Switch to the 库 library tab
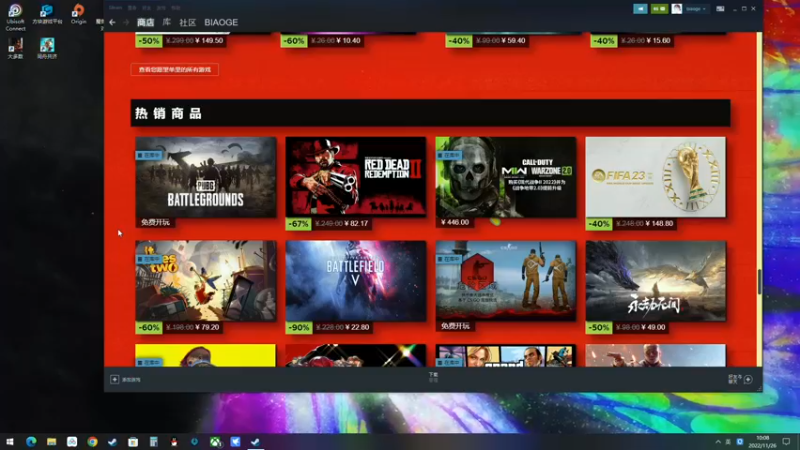This screenshot has width=800, height=450. click(x=167, y=22)
